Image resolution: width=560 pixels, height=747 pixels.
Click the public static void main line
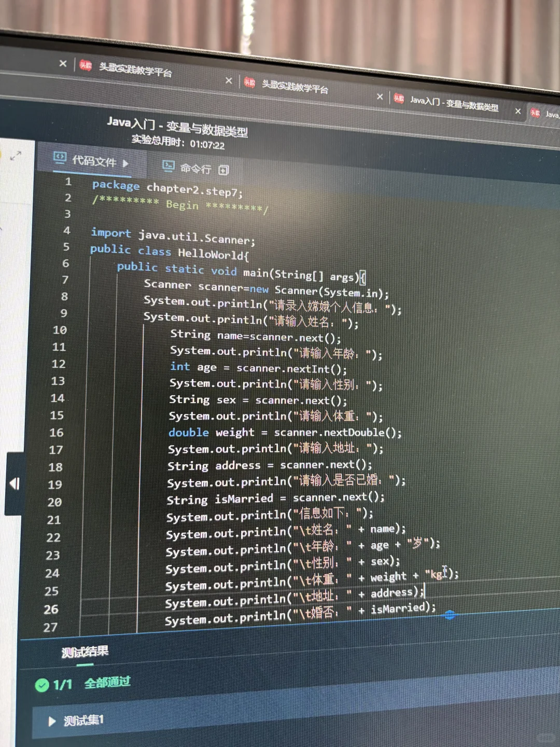[241, 271]
